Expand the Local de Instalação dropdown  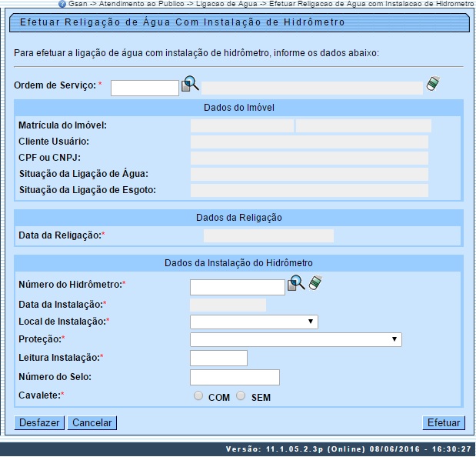tap(254, 322)
